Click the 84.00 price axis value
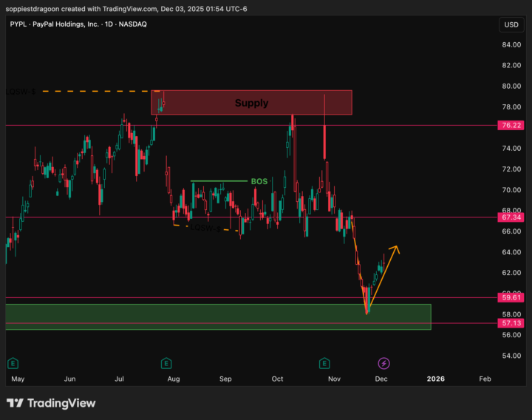 point(511,45)
